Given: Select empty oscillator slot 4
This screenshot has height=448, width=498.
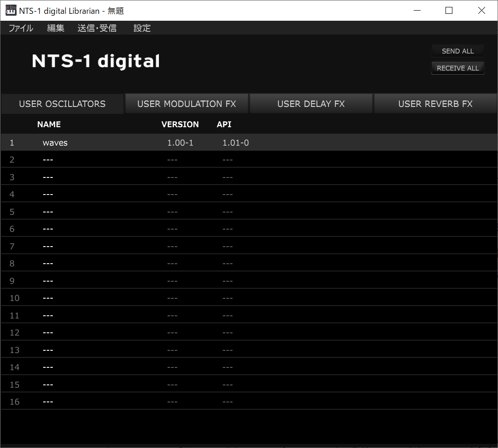Looking at the screenshot, I should (x=249, y=194).
